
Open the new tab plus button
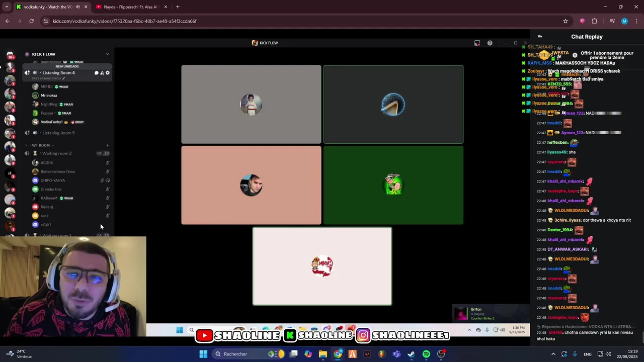click(178, 7)
